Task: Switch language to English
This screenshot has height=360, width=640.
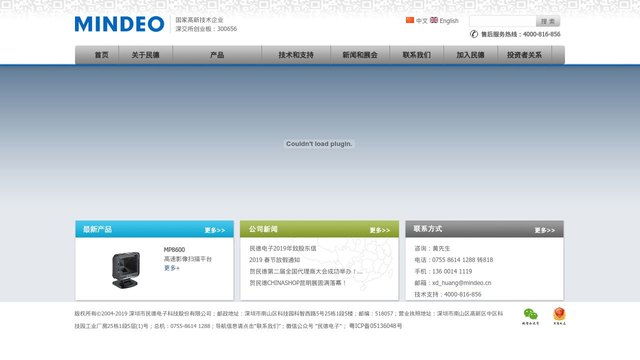Action: click(449, 21)
